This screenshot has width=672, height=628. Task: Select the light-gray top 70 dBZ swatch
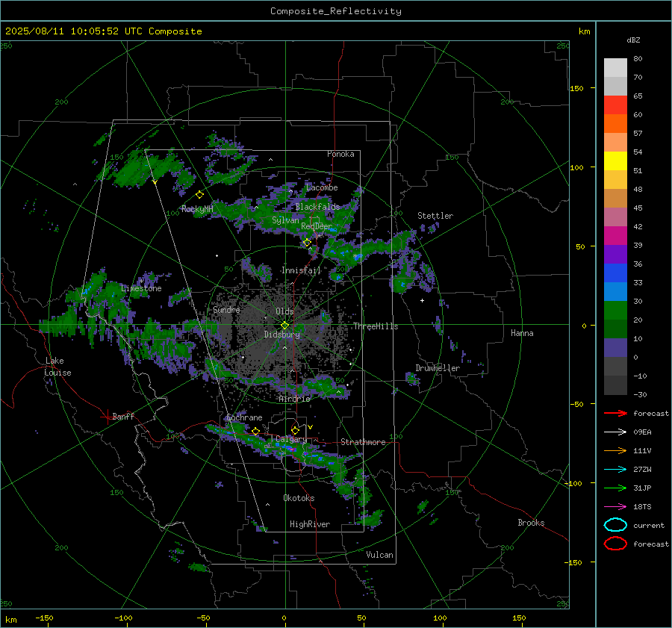click(x=615, y=67)
